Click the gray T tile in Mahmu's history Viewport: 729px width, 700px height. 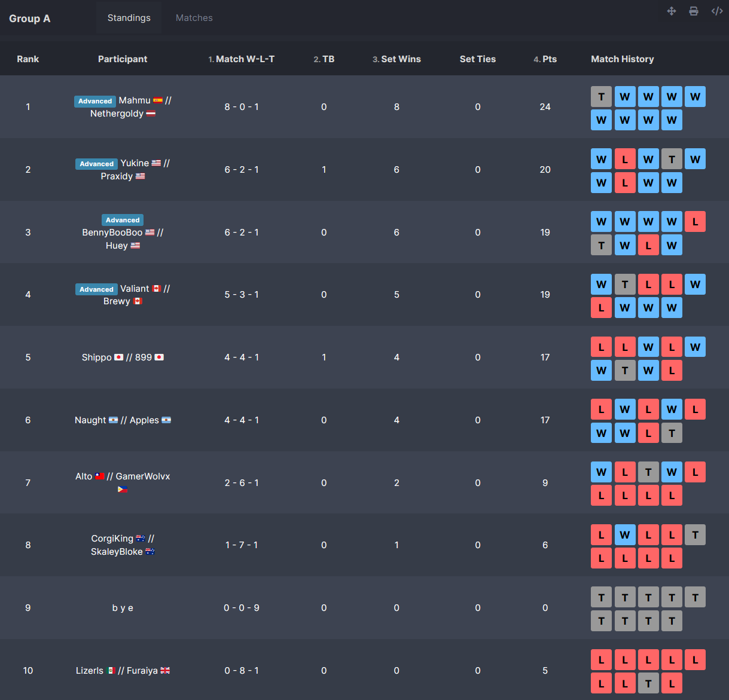[602, 97]
